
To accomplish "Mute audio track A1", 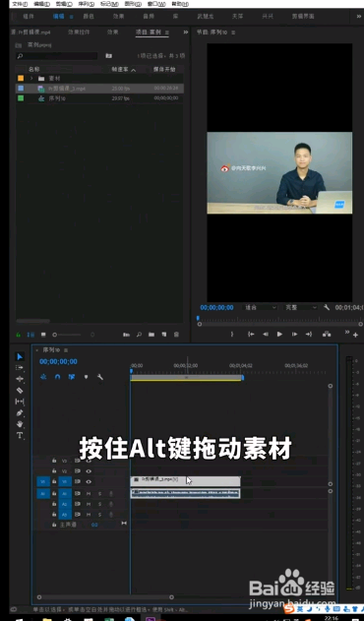I will click(89, 493).
